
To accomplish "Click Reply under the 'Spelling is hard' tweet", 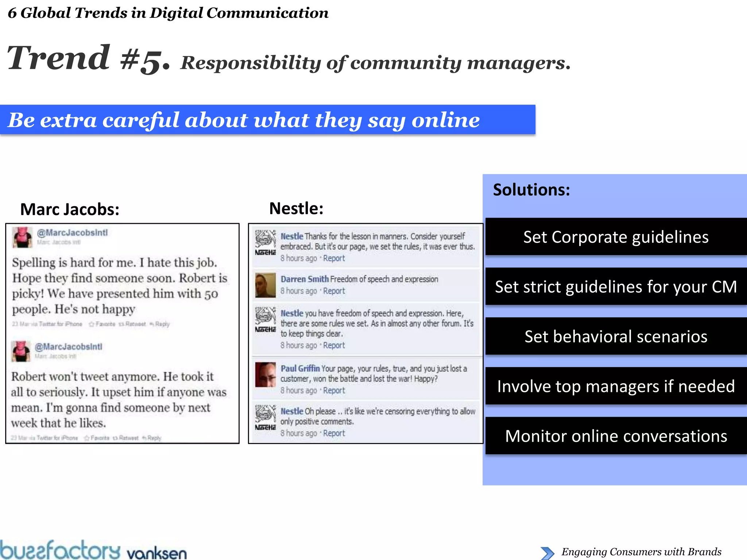I will pyautogui.click(x=160, y=324).
